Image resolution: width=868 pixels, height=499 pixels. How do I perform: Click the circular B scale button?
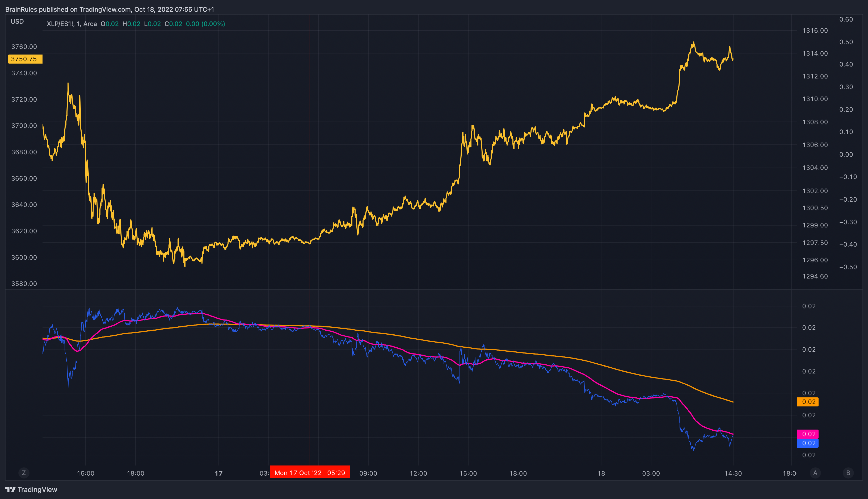point(848,473)
